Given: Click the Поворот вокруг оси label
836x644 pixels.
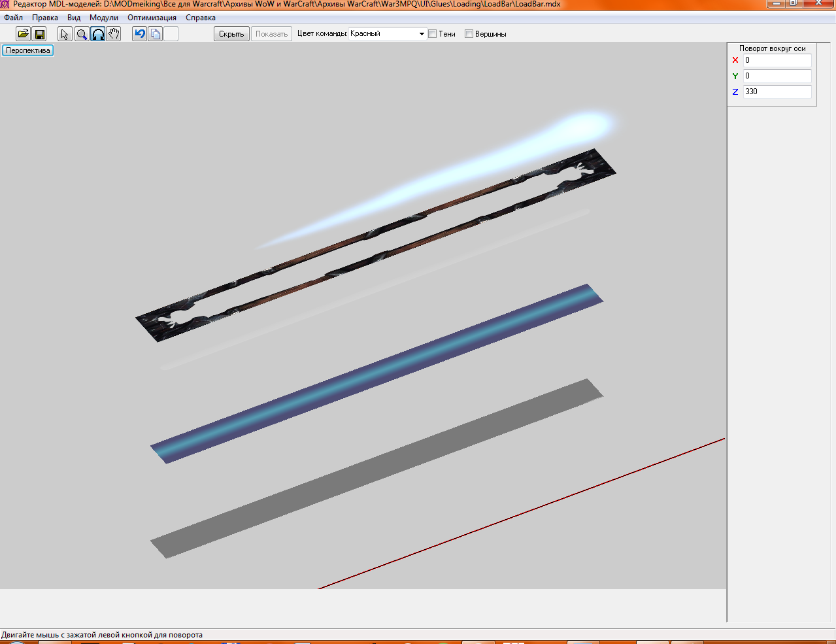Looking at the screenshot, I should coord(772,48).
